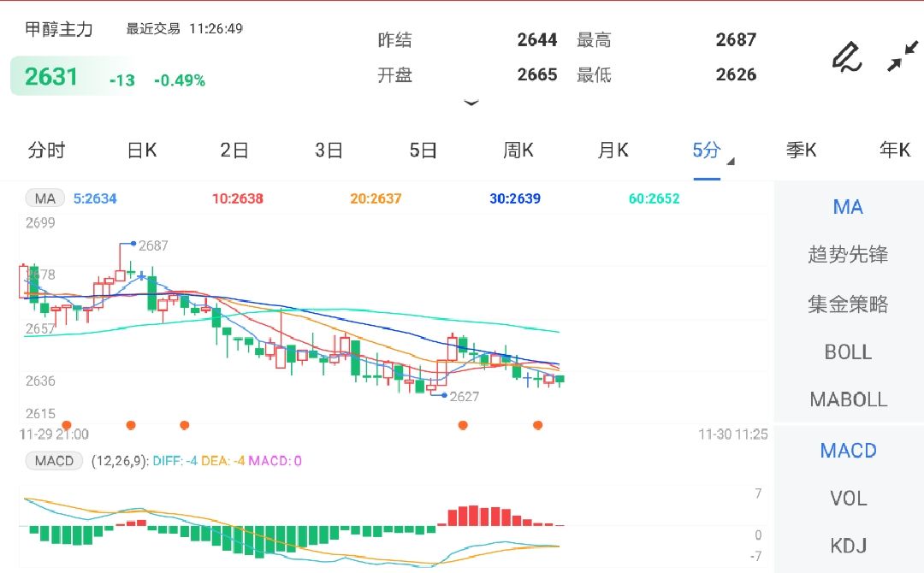Select MACD in the sub-indicator sidebar
The height and width of the screenshot is (573, 924).
(848, 451)
